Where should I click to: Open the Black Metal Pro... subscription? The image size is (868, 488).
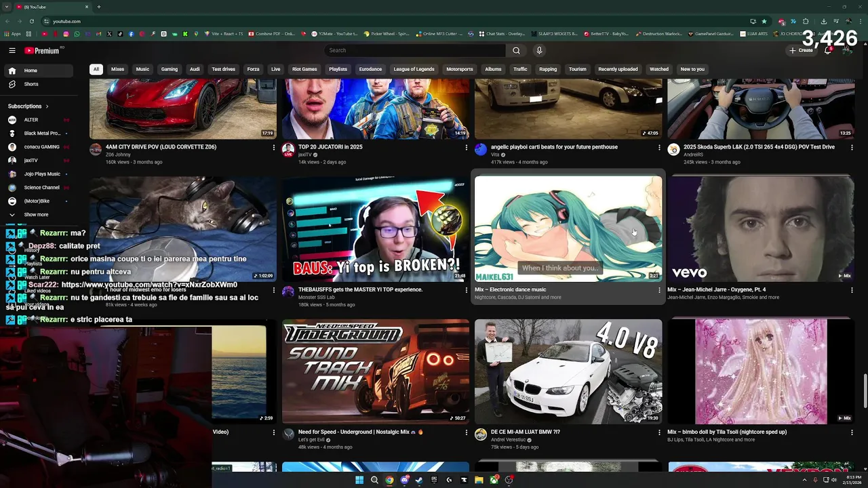pos(38,134)
